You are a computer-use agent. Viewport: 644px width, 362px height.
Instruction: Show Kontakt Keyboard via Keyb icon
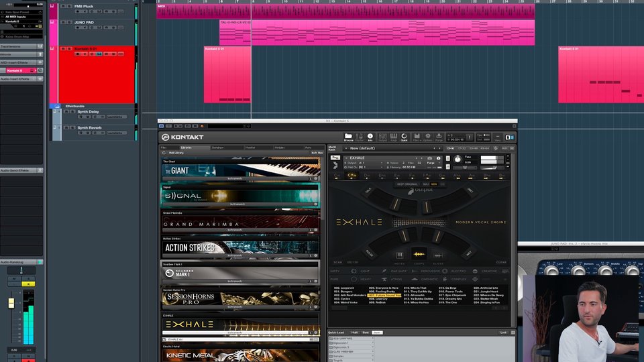tap(394, 136)
